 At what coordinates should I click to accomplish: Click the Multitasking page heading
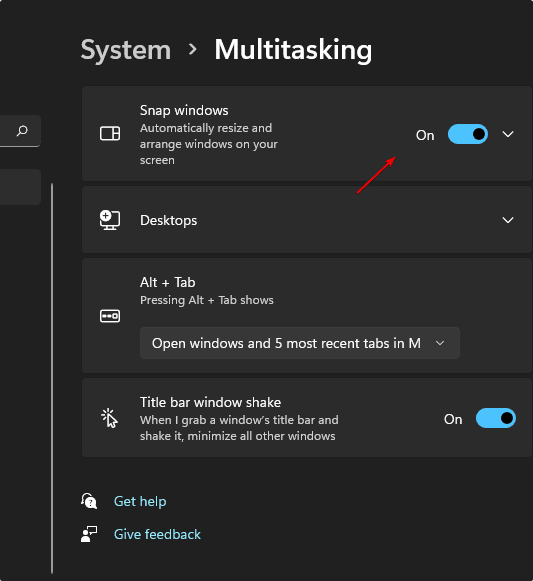[x=293, y=50]
